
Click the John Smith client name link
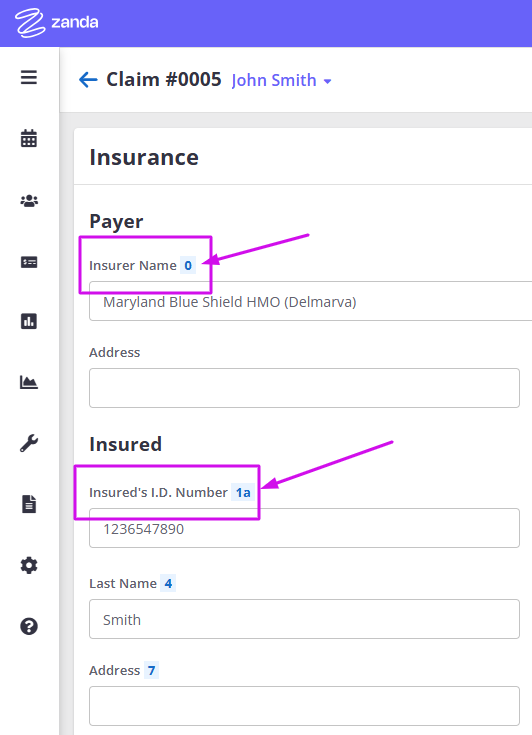pyautogui.click(x=274, y=80)
